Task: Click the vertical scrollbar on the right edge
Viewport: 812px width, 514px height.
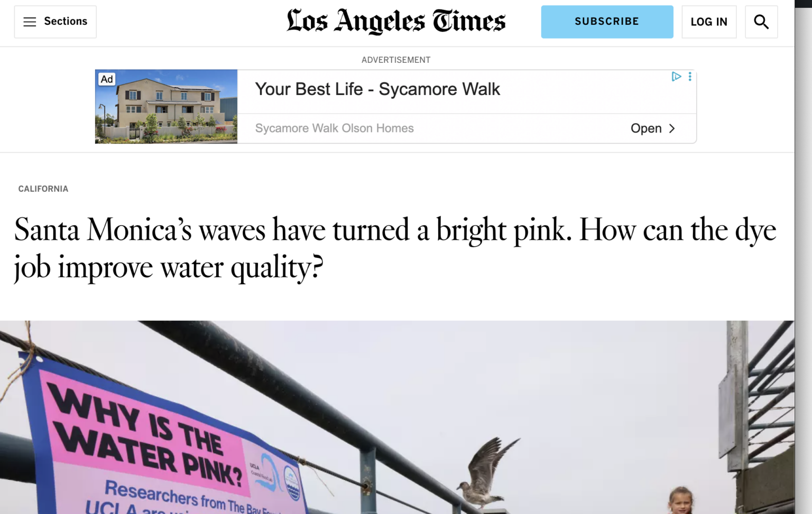Action: [x=803, y=264]
